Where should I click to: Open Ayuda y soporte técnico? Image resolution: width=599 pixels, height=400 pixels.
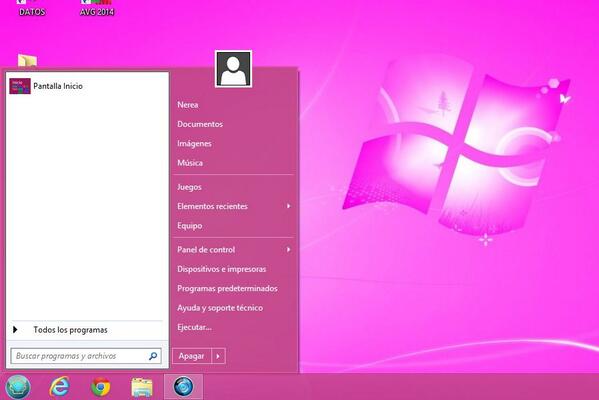tap(220, 308)
